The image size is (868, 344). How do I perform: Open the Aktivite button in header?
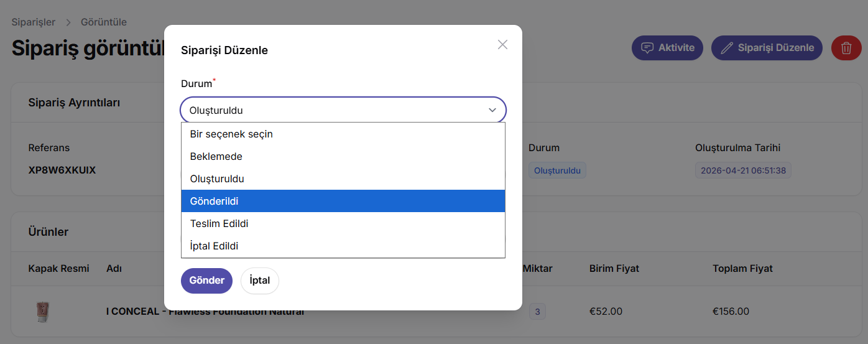(667, 48)
